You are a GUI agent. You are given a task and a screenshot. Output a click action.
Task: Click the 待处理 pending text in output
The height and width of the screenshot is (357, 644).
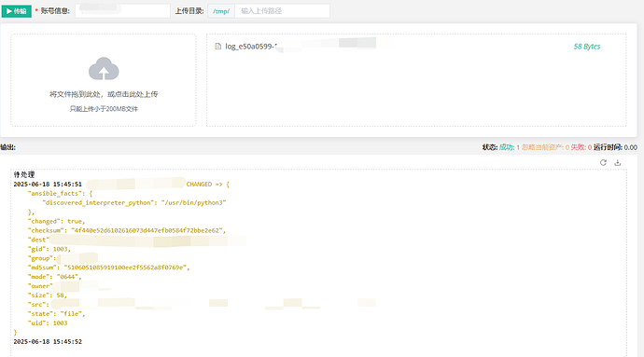pyautogui.click(x=24, y=174)
